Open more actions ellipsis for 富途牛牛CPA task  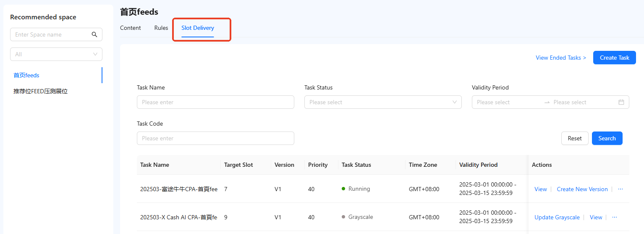tap(620, 189)
